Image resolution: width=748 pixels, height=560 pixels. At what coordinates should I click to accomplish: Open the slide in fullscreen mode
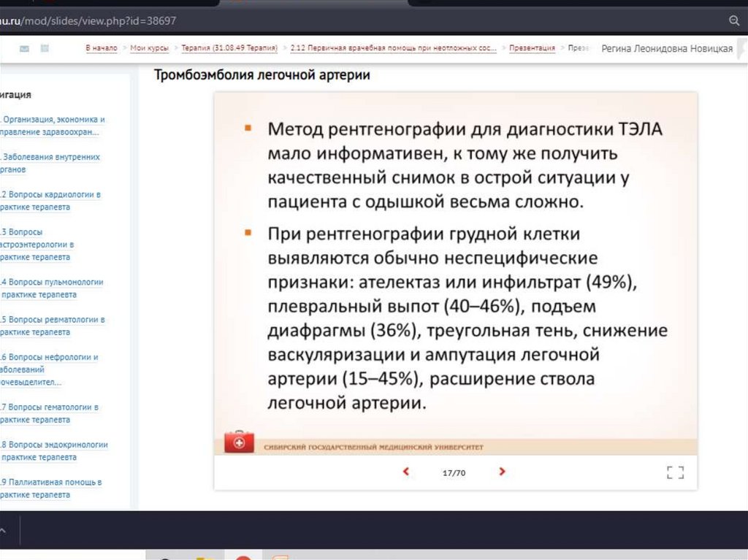[x=675, y=472]
